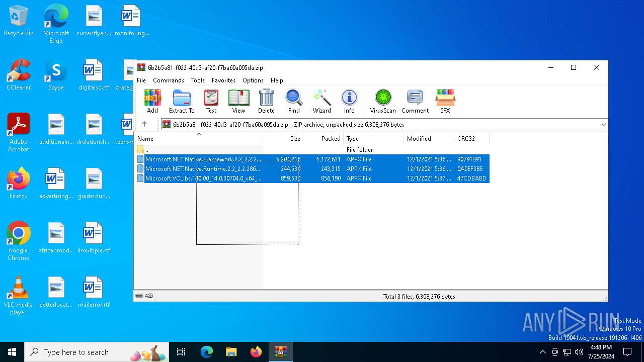The image size is (644, 362).
Task: Sort by Packed column header
Action: point(323,139)
